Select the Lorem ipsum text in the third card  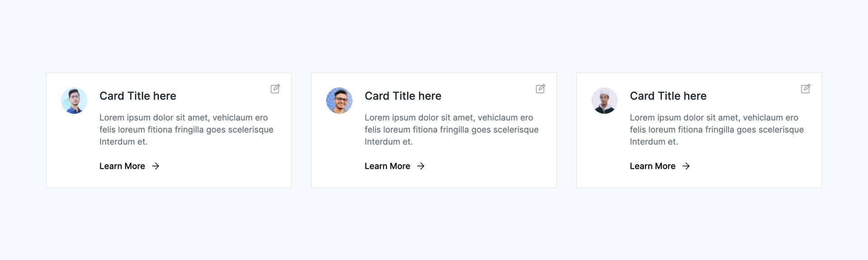point(717,129)
